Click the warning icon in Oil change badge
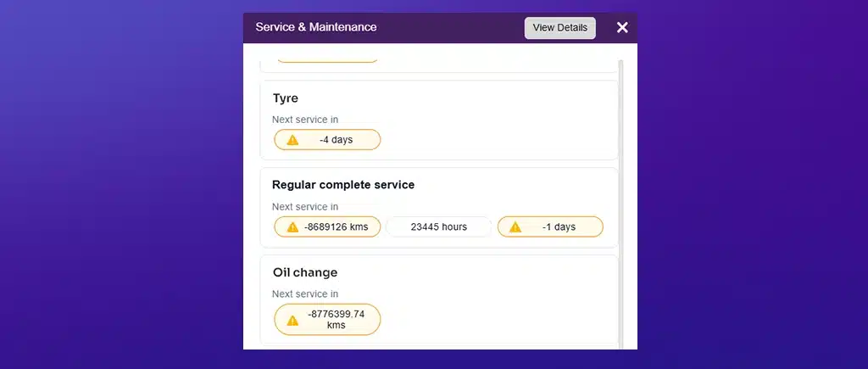Screen dimensions: 868x369 (x=292, y=320)
